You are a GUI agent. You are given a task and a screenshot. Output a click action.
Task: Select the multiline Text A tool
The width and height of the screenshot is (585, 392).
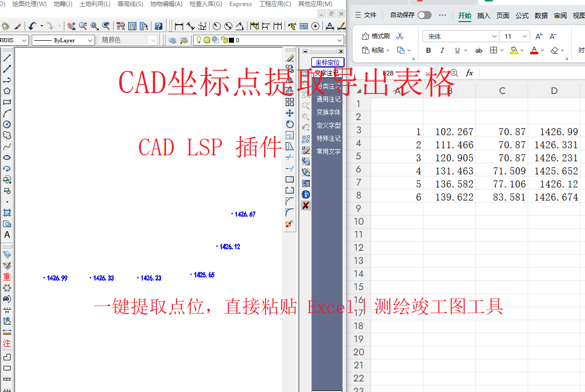[7, 235]
